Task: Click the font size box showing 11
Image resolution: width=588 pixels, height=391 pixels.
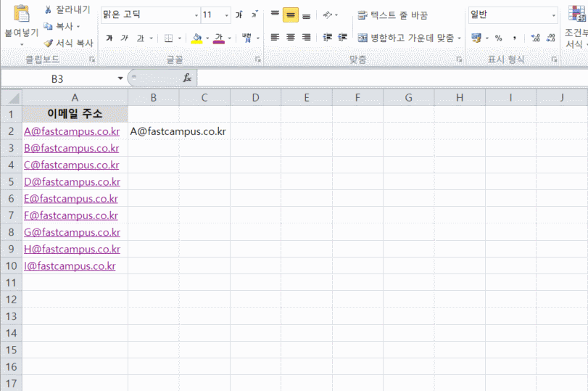Action: coord(212,15)
